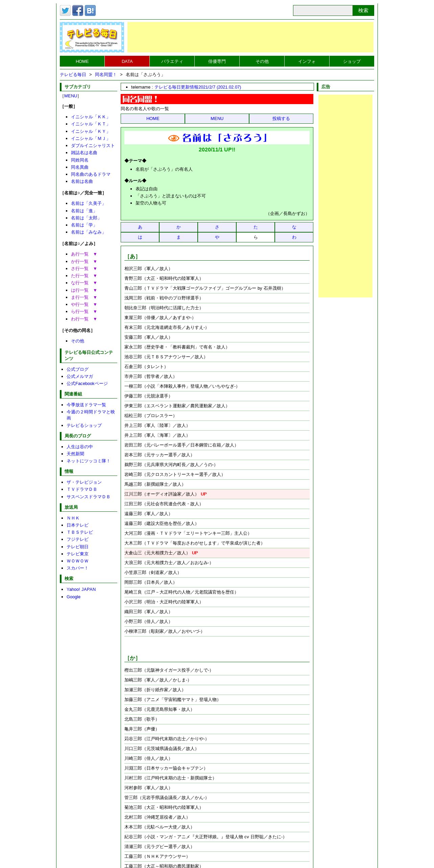Open the ザ・テレビジョン link

pos(84,482)
